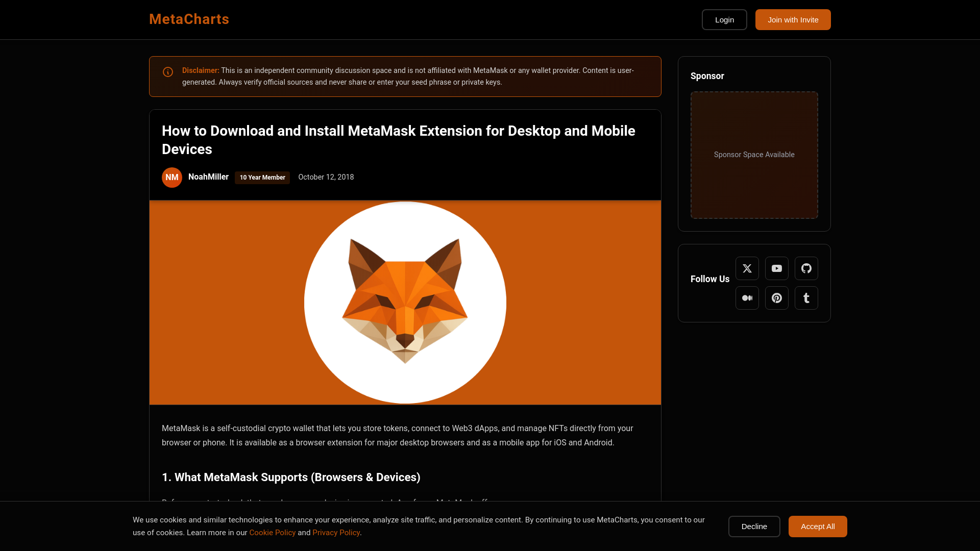This screenshot has height=551, width=980.
Task: Click the Login button
Action: [x=724, y=20]
